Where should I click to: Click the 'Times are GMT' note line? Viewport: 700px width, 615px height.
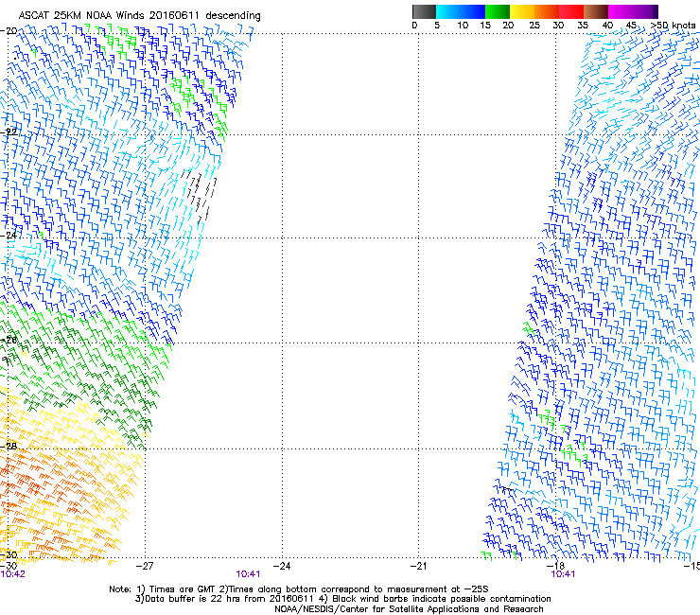pos(299,589)
